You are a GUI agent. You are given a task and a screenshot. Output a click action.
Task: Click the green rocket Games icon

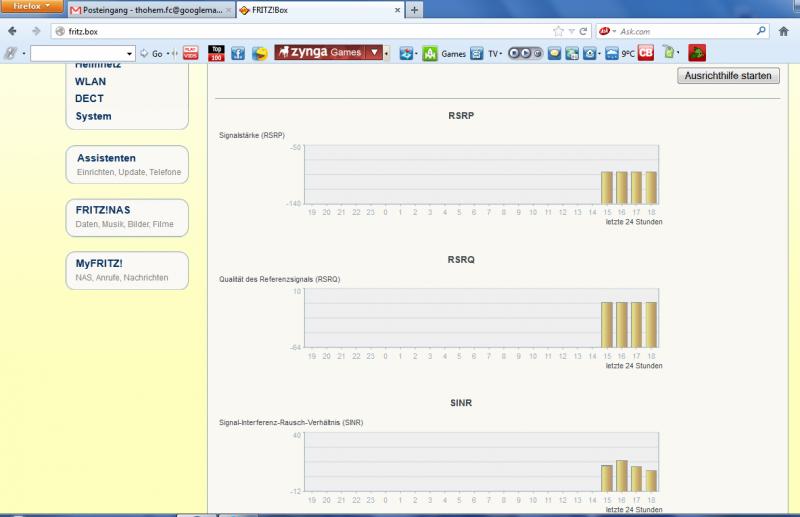click(430, 53)
